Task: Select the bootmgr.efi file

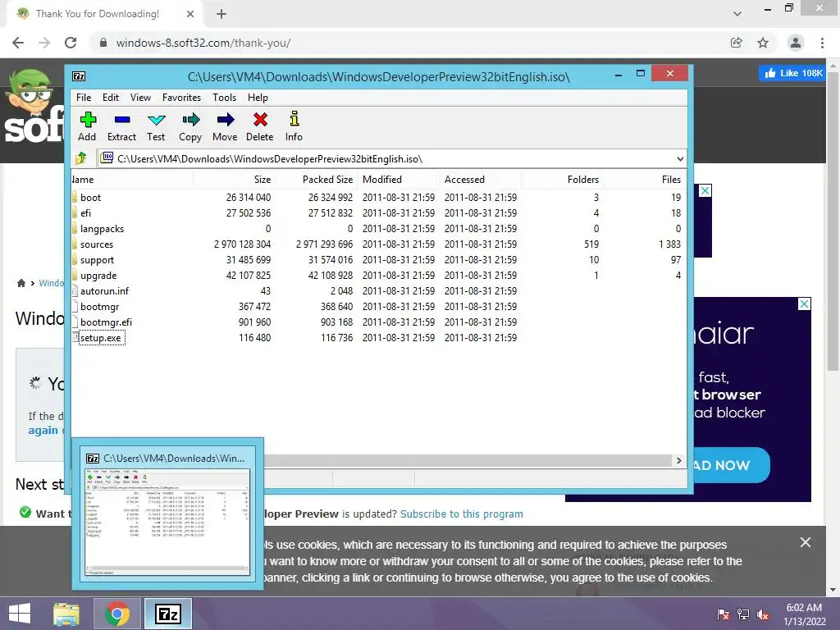Action: point(106,322)
